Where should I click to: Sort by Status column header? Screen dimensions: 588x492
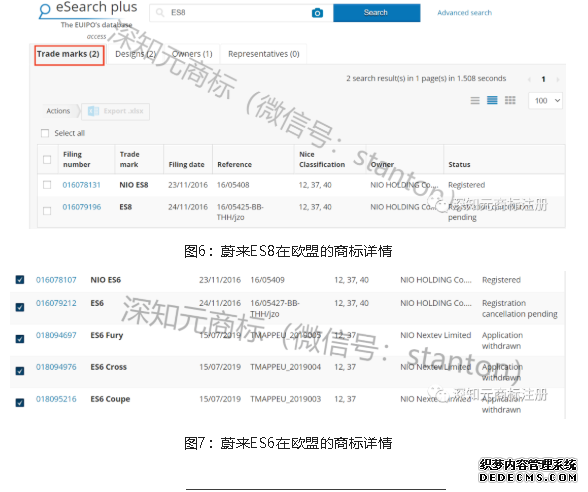459,165
